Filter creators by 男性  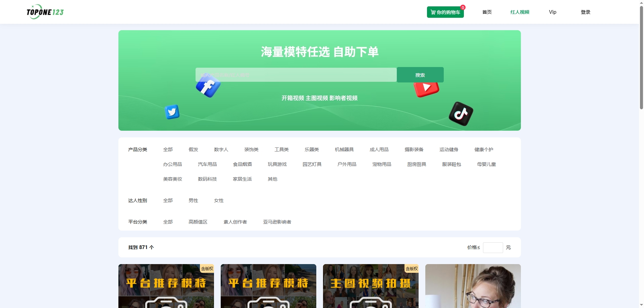[x=193, y=200]
